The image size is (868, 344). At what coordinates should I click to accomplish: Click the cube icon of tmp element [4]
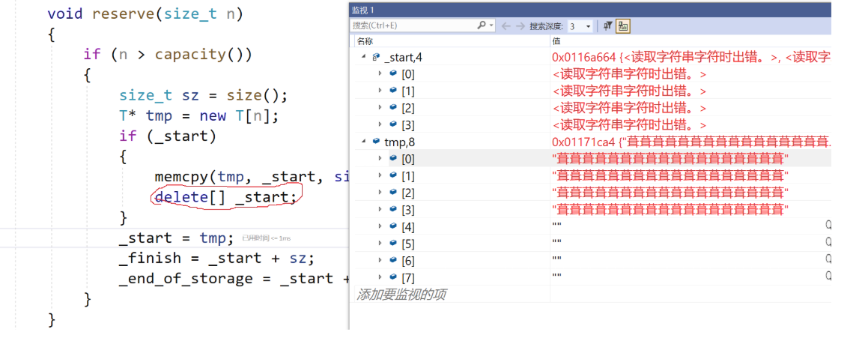pyautogui.click(x=393, y=226)
